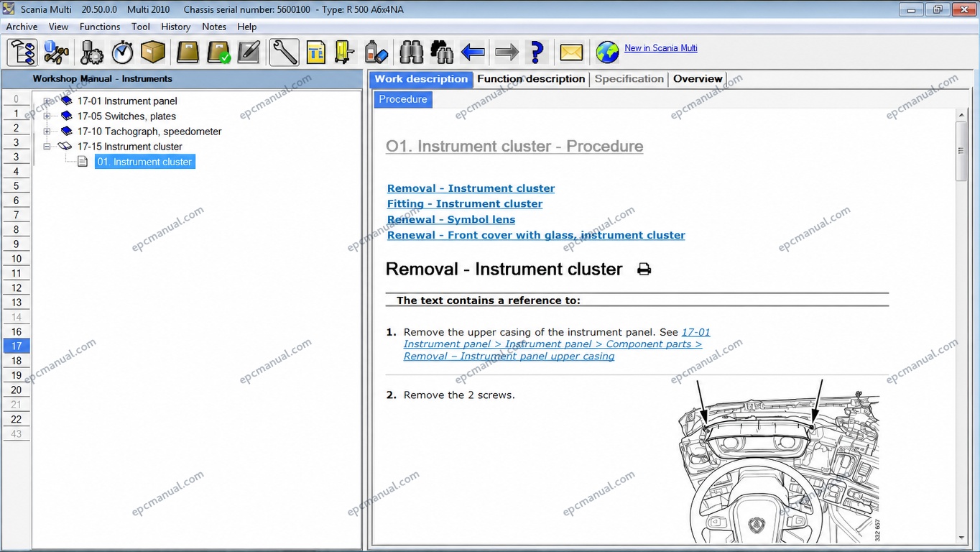The width and height of the screenshot is (980, 552).
Task: Click the blue book icon for 17-05 Switches
Action: [x=67, y=116]
